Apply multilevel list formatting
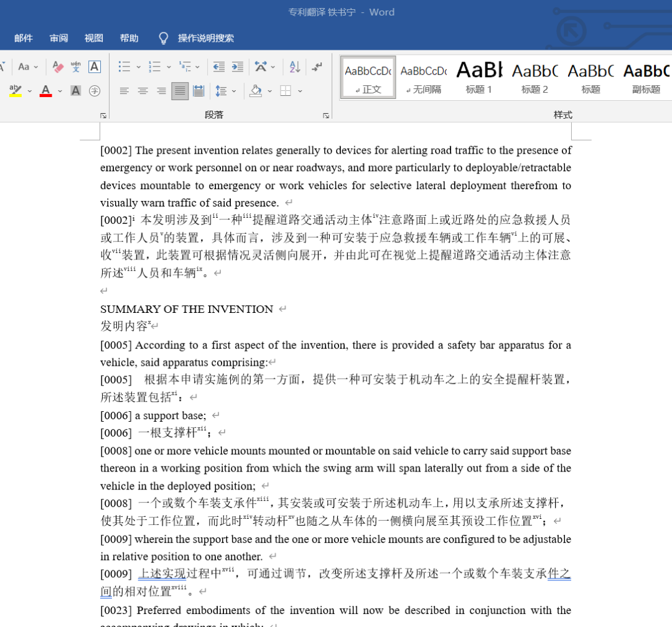 185,67
